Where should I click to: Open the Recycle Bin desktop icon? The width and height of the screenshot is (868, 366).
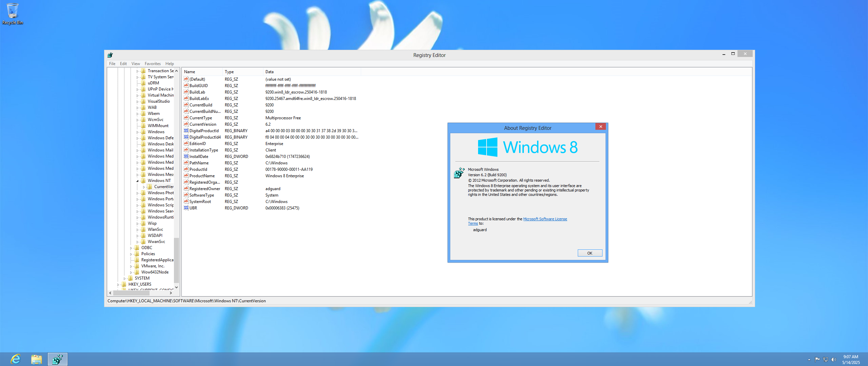click(x=13, y=14)
